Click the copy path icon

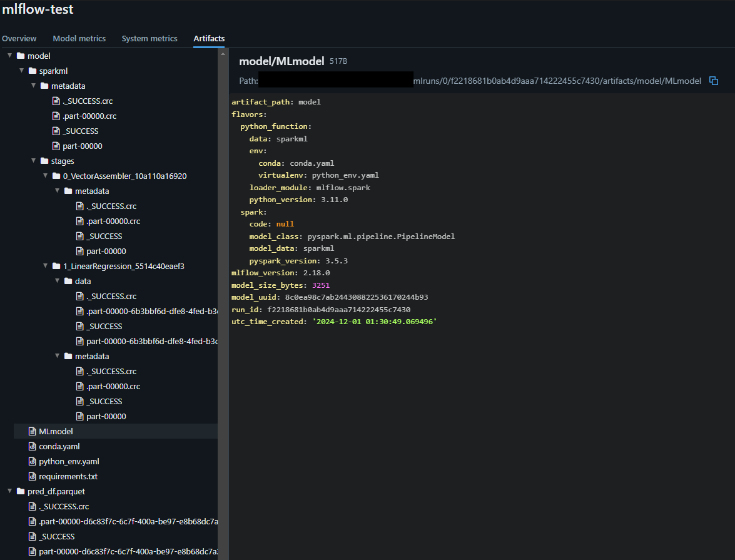pos(714,81)
